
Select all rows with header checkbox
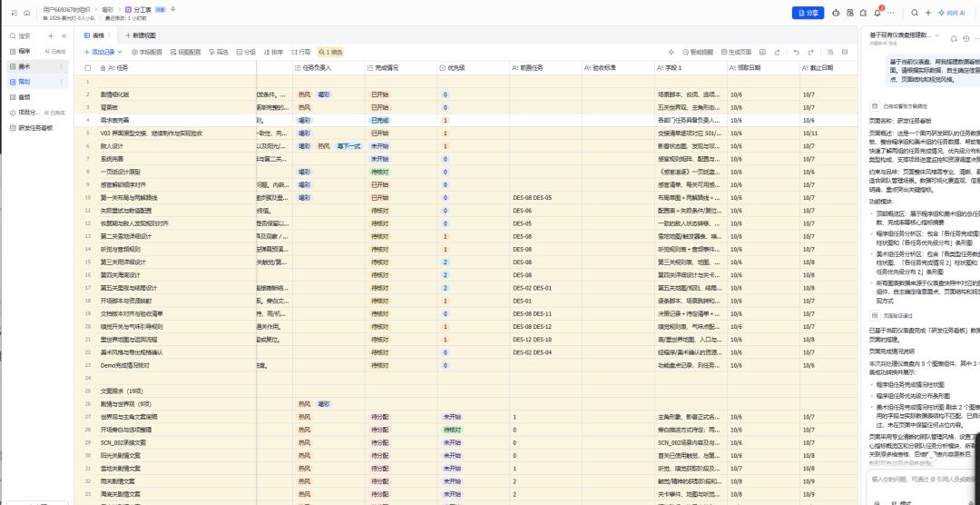click(87, 67)
